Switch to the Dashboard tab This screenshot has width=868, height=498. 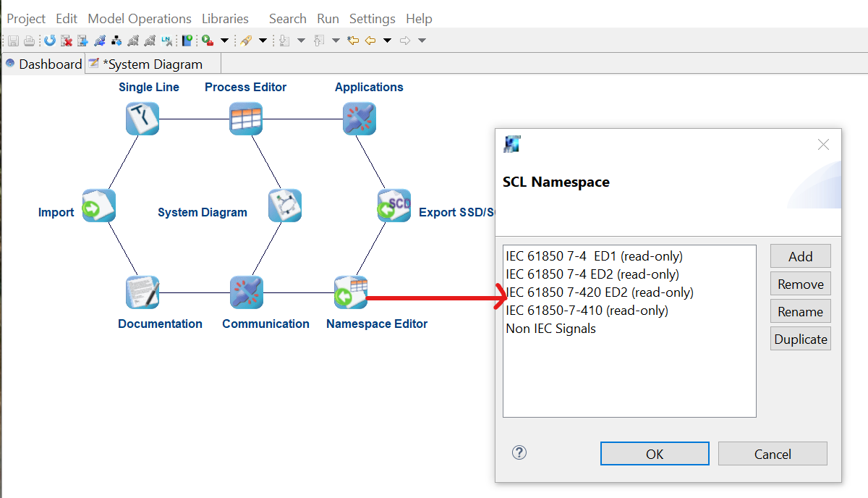tap(43, 64)
